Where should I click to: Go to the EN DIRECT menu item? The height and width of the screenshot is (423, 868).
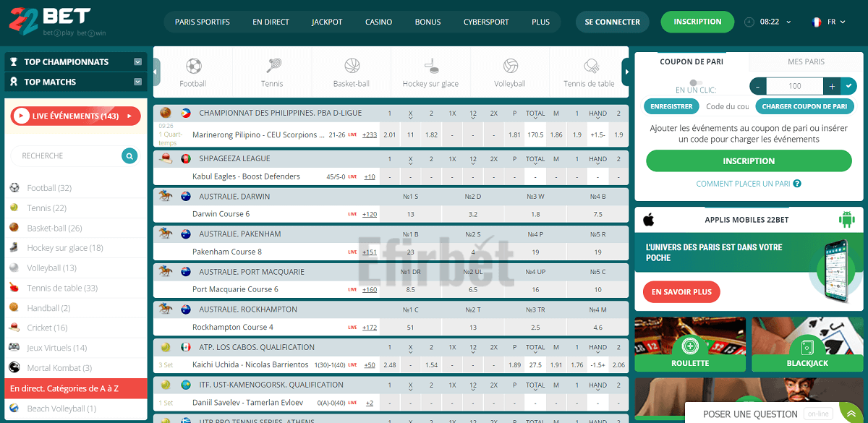[271, 22]
